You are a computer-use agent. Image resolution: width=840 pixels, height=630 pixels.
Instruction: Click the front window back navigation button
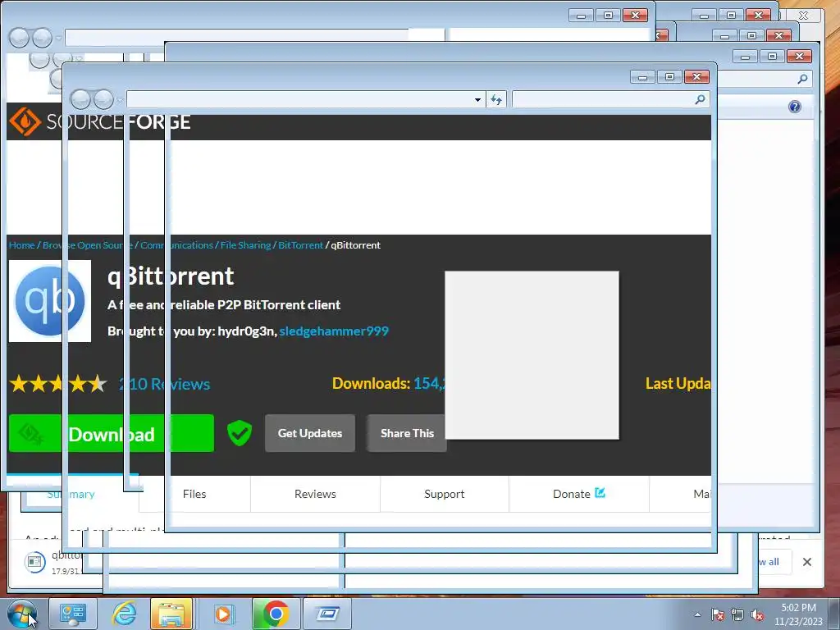[x=80, y=99]
